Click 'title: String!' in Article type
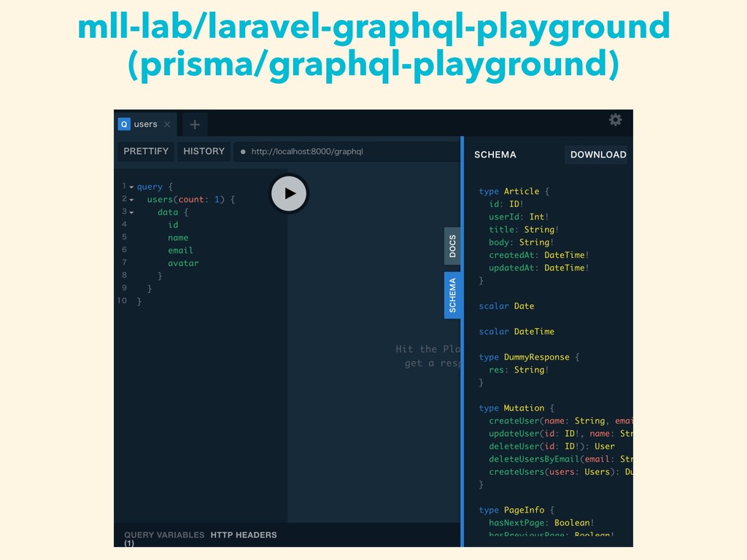This screenshot has height=560, width=747. pos(524,230)
